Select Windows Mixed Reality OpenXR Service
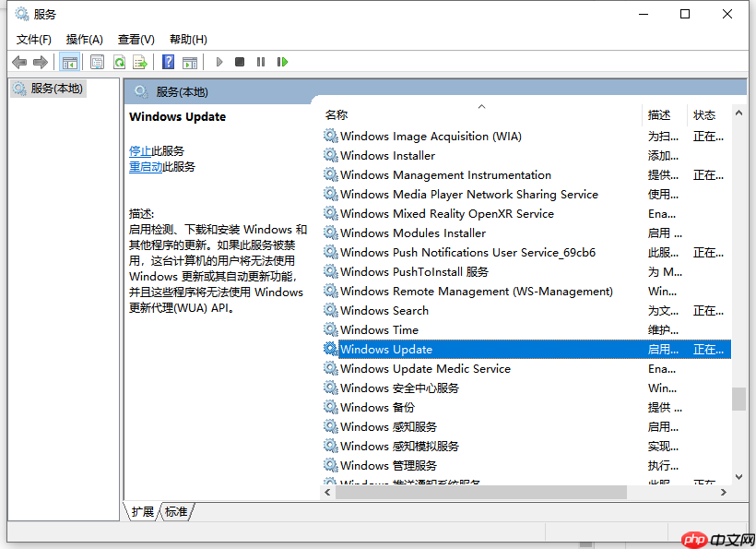This screenshot has height=549, width=756. click(x=526, y=214)
